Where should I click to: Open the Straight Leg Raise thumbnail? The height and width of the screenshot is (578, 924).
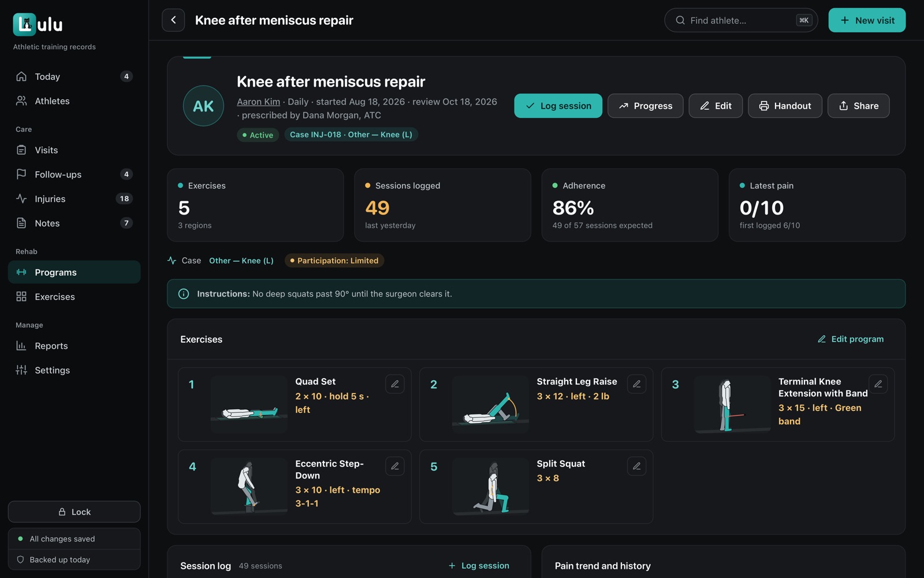pyautogui.click(x=490, y=405)
